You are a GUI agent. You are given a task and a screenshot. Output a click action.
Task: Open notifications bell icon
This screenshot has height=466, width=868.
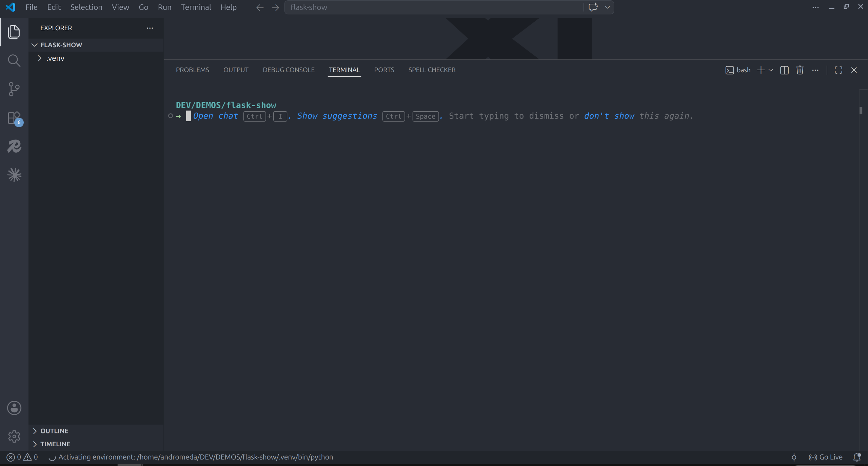click(x=857, y=457)
